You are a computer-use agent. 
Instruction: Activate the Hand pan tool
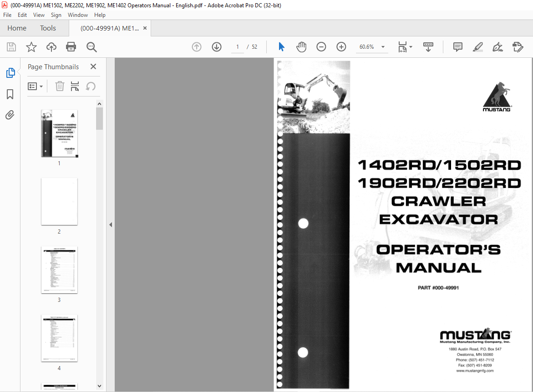pyautogui.click(x=301, y=47)
